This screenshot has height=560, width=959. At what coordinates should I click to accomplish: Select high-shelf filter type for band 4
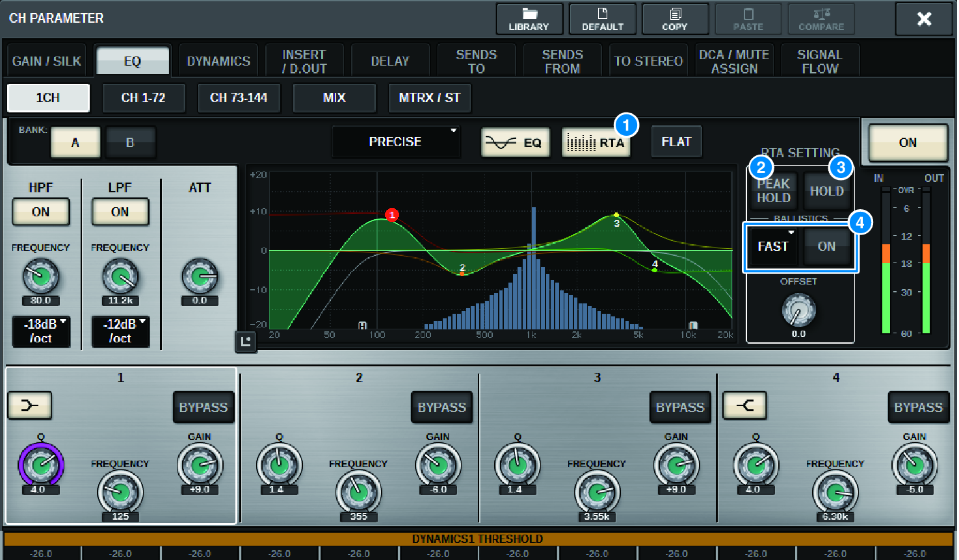(744, 405)
